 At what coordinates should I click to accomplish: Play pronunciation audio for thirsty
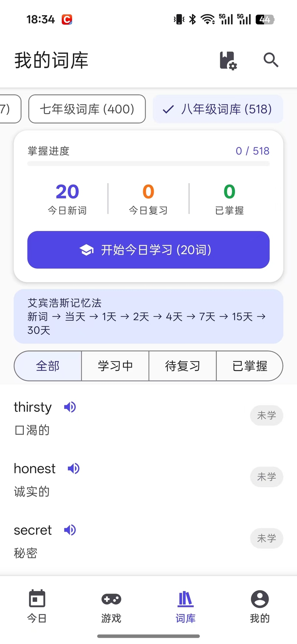(x=70, y=407)
